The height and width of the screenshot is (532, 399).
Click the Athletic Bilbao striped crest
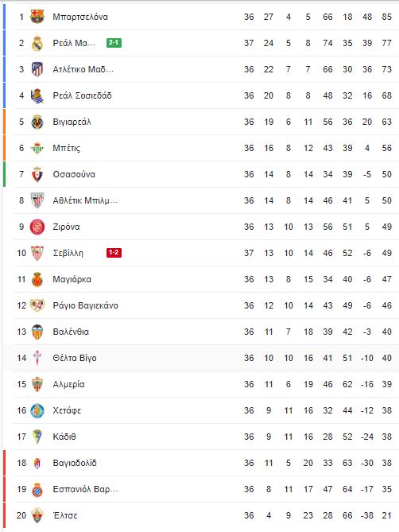[x=37, y=200]
